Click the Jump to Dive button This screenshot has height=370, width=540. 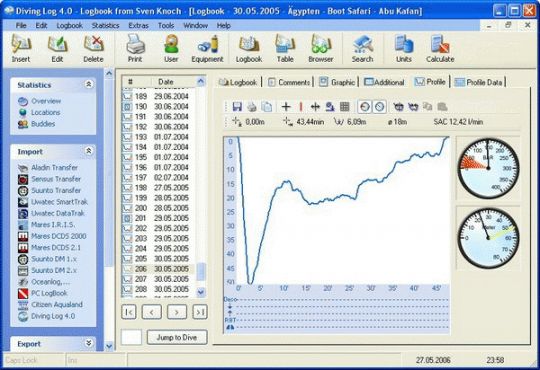[x=177, y=337]
